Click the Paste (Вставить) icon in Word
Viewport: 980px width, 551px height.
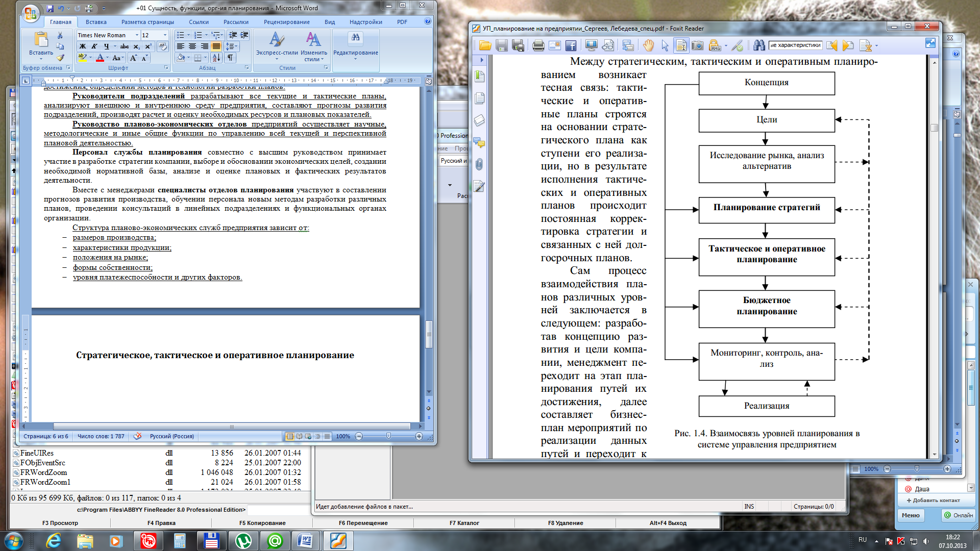41,40
